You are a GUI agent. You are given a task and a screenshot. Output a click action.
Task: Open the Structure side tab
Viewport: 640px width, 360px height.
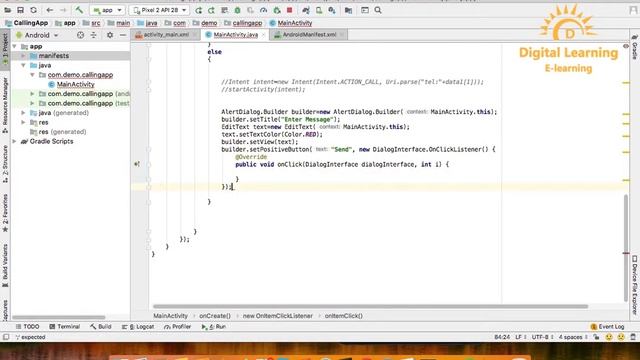point(5,163)
